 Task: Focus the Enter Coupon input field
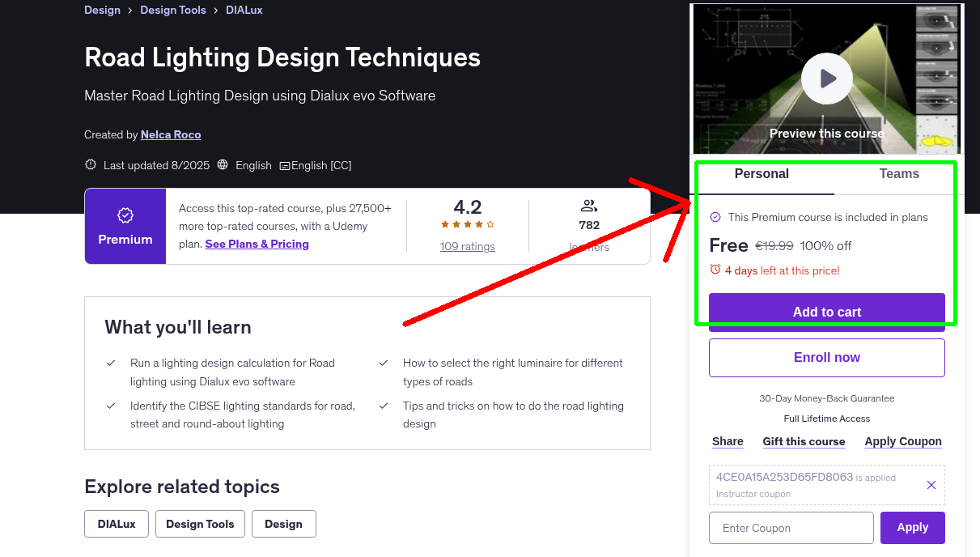(791, 528)
